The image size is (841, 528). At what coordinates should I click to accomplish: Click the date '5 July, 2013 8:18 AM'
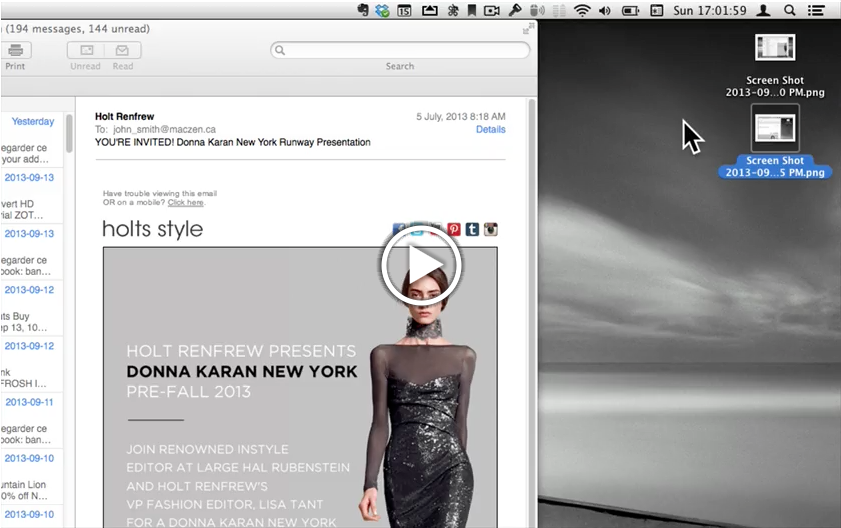[x=461, y=116]
